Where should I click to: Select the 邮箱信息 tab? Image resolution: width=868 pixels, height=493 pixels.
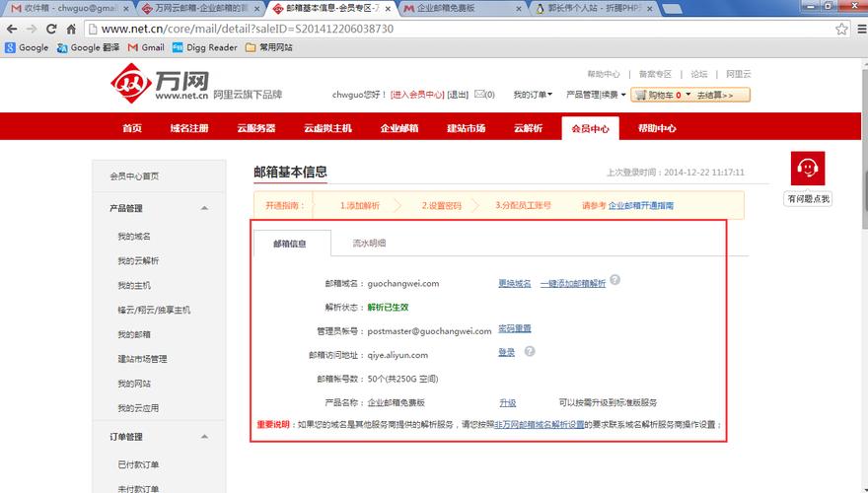[x=292, y=244]
